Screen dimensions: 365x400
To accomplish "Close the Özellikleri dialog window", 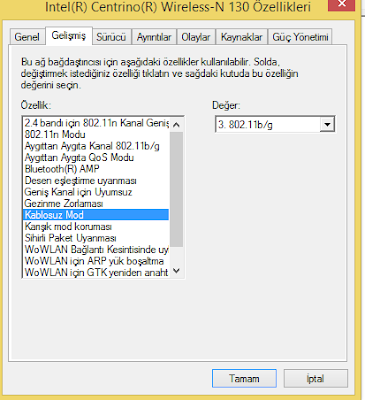I will tap(341, 5).
